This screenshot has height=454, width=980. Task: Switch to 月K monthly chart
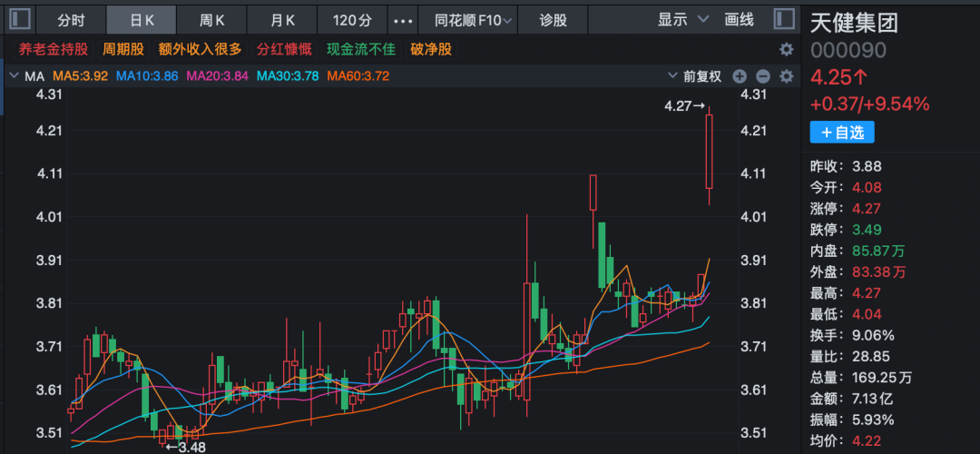283,19
